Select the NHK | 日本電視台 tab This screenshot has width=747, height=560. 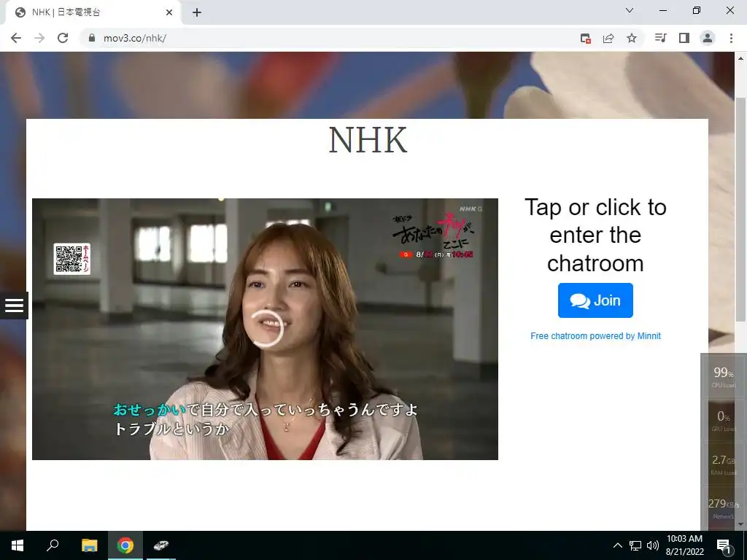point(93,12)
